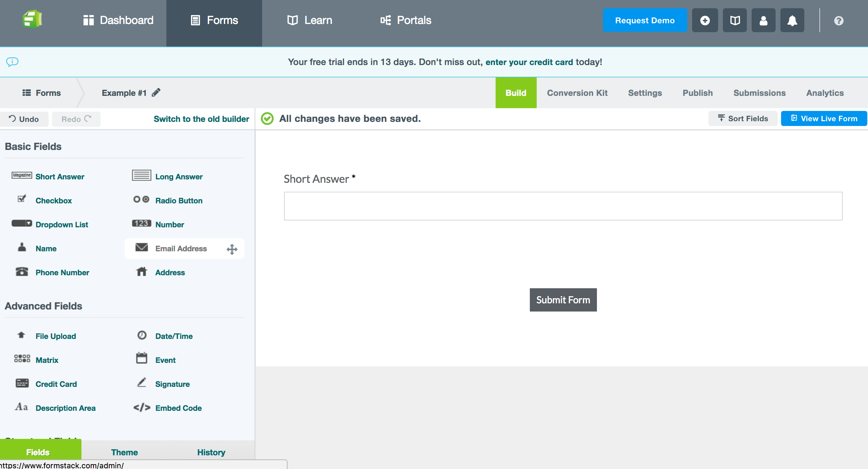868x469 pixels.
Task: Open the user profile icon
Action: click(763, 21)
